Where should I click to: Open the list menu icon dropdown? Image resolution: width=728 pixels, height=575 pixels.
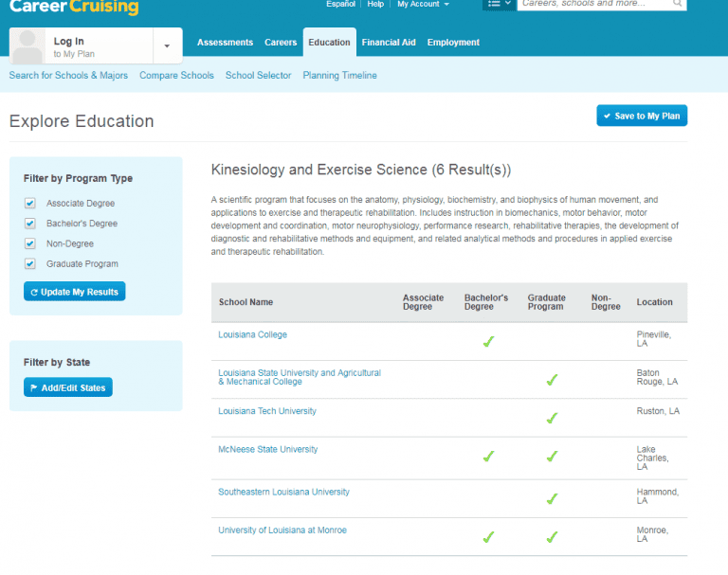click(x=500, y=4)
